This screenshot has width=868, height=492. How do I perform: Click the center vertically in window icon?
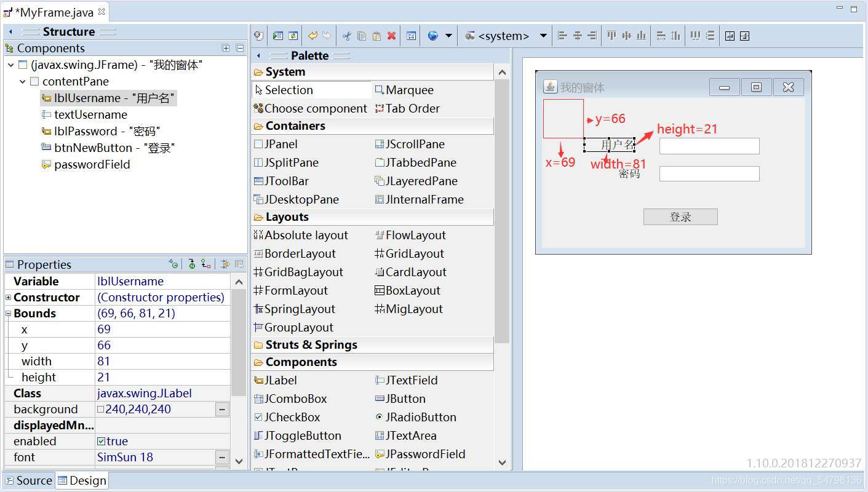click(x=744, y=36)
